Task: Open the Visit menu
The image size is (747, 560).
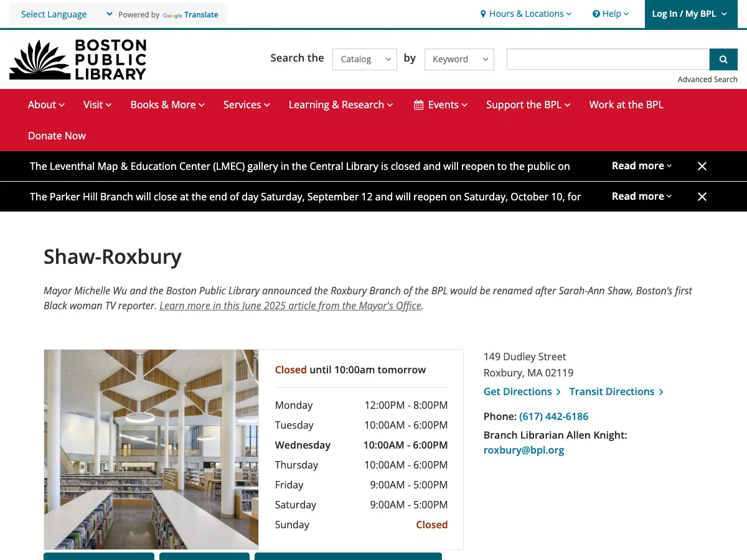Action: (97, 105)
